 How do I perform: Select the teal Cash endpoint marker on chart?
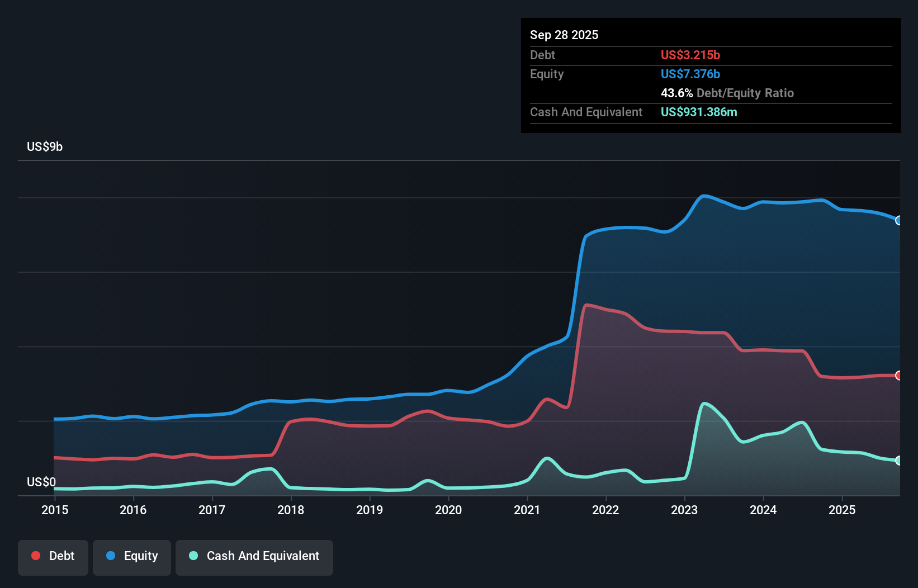point(898,461)
